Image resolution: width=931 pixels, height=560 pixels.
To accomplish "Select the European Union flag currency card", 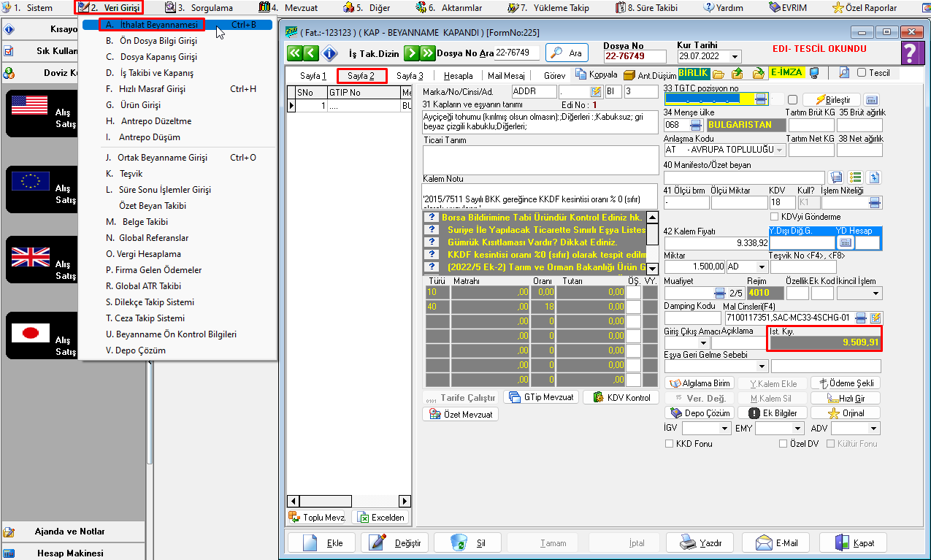I will pyautogui.click(x=42, y=189).
